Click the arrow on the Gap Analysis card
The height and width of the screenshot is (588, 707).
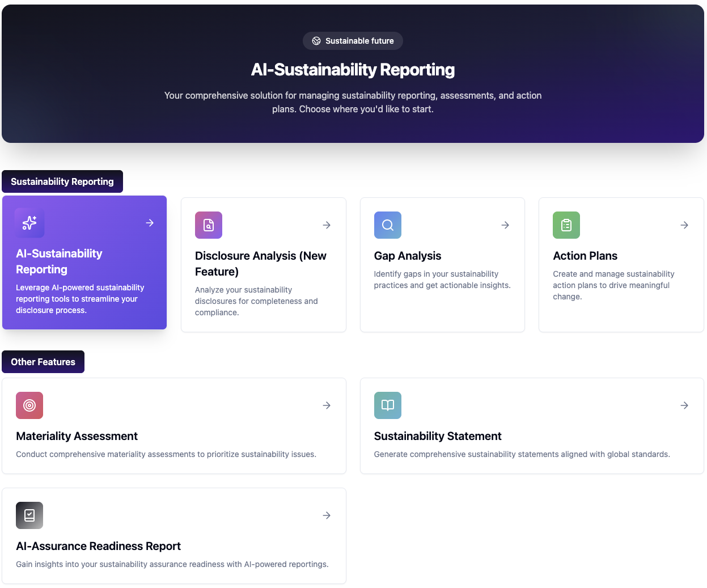coord(505,225)
